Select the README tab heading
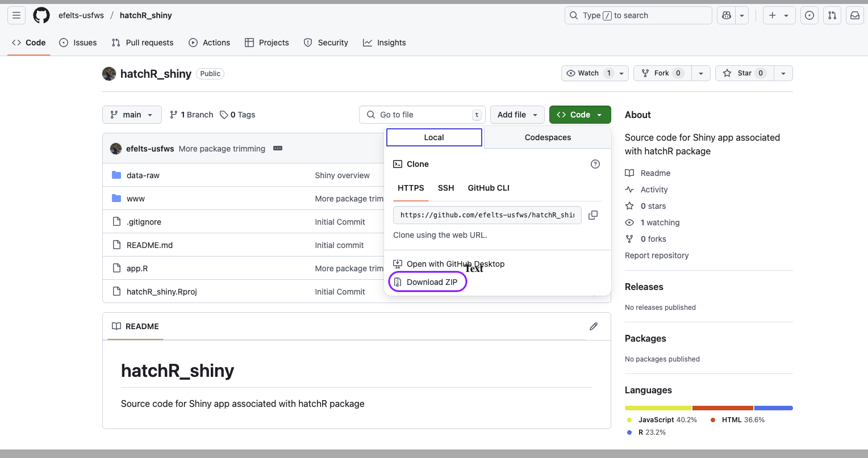Image resolution: width=868 pixels, height=458 pixels. point(136,326)
